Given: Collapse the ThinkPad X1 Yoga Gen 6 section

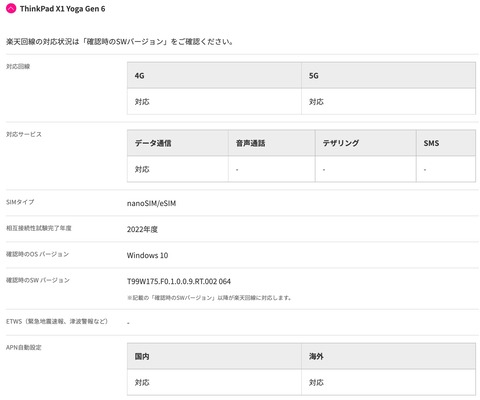Looking at the screenshot, I should point(11,9).
